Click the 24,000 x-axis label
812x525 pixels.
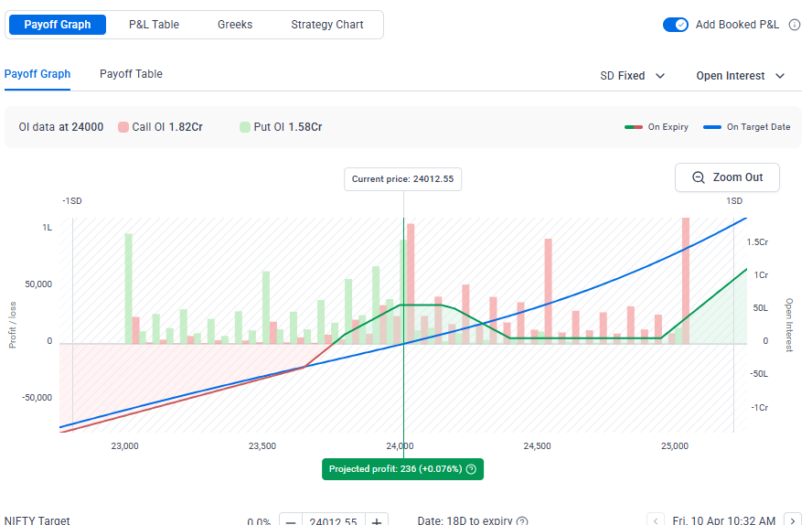pyautogui.click(x=400, y=445)
